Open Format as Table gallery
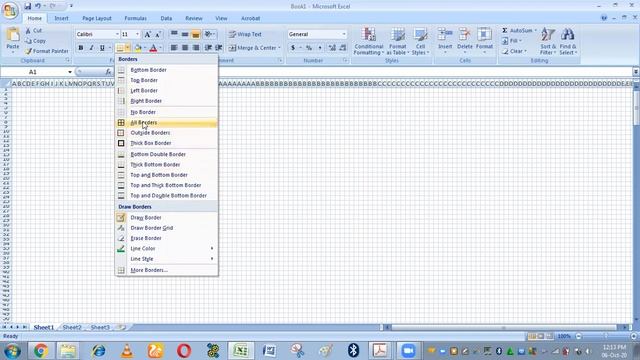The width and height of the screenshot is (640, 360). click(x=398, y=41)
